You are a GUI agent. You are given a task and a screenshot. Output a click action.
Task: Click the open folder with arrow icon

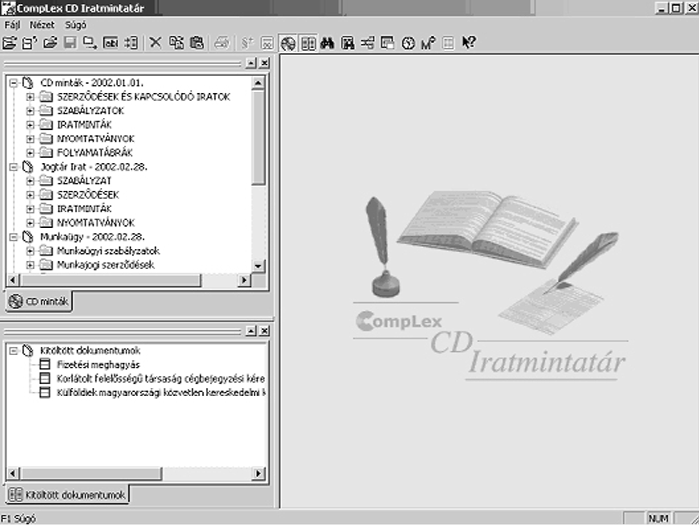[50, 43]
